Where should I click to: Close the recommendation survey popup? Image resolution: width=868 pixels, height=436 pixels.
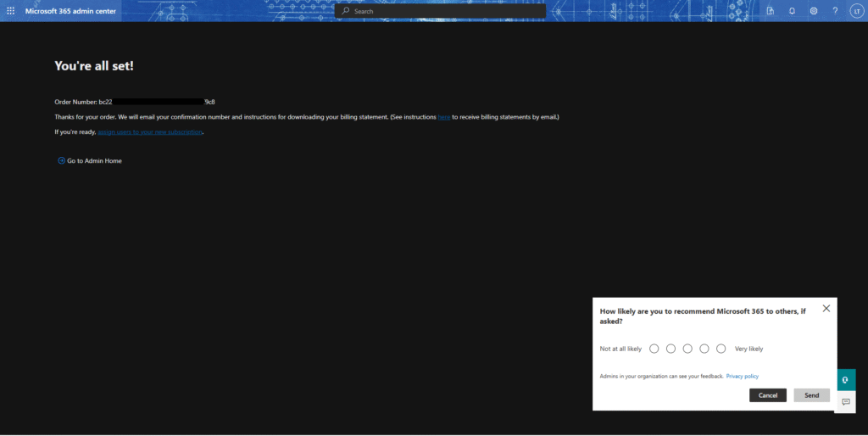click(826, 309)
